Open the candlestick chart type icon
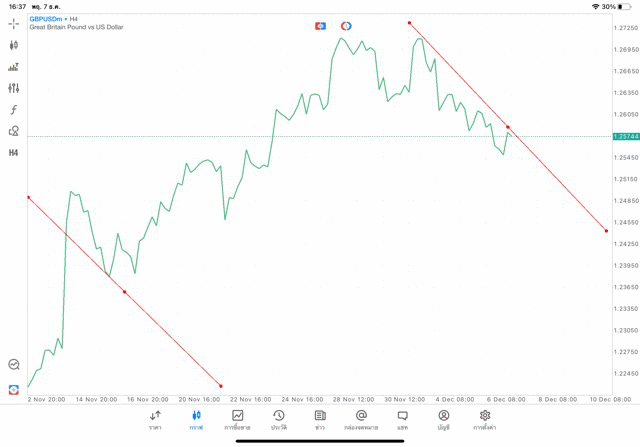The width and height of the screenshot is (640, 447). 14,45
